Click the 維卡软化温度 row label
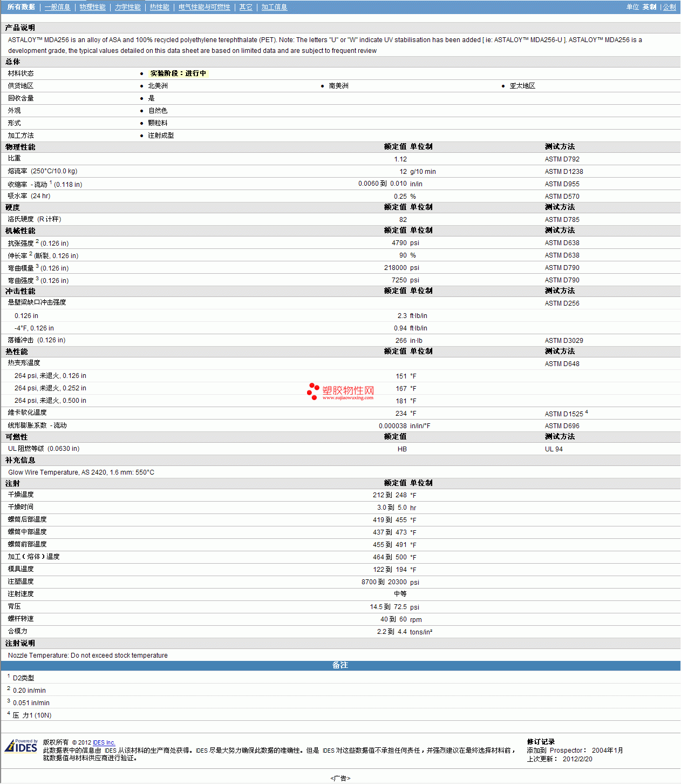Image resolution: width=681 pixels, height=784 pixels. (x=27, y=413)
